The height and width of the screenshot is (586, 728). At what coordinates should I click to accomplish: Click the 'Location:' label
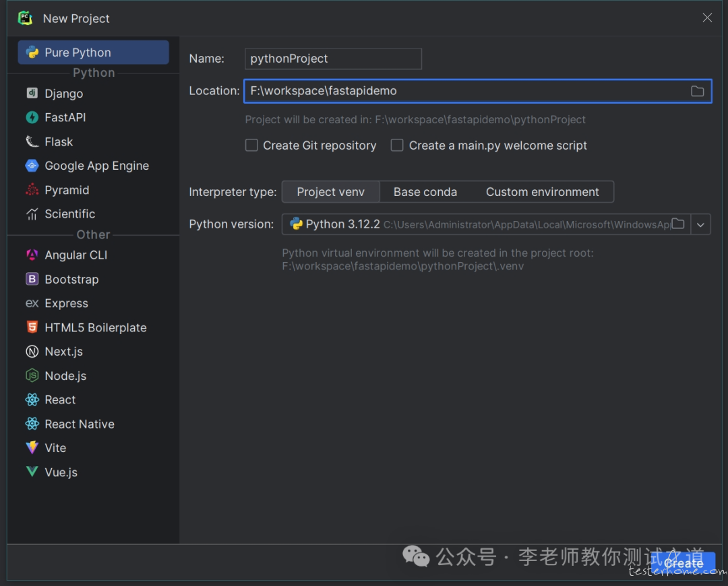(x=214, y=91)
